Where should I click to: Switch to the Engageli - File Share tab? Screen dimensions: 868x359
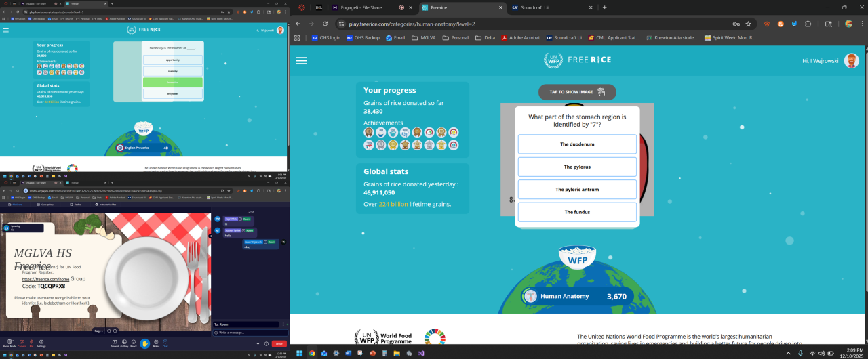(x=372, y=7)
